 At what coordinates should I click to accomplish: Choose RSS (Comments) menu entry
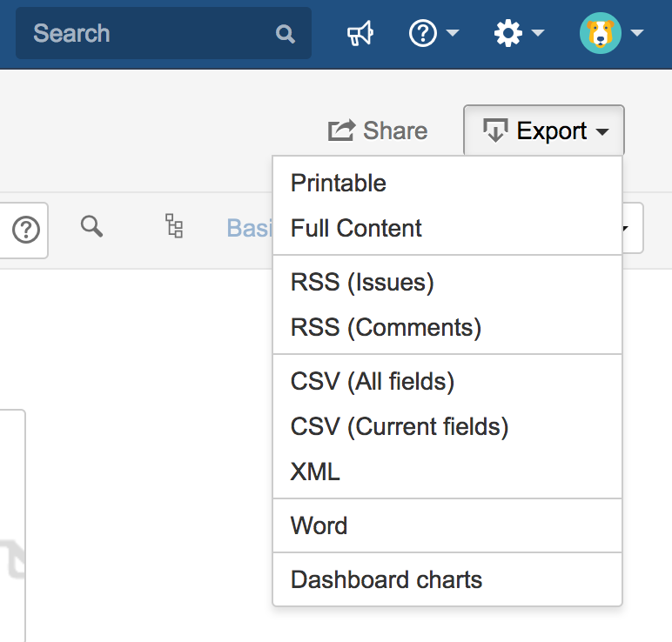[386, 328]
